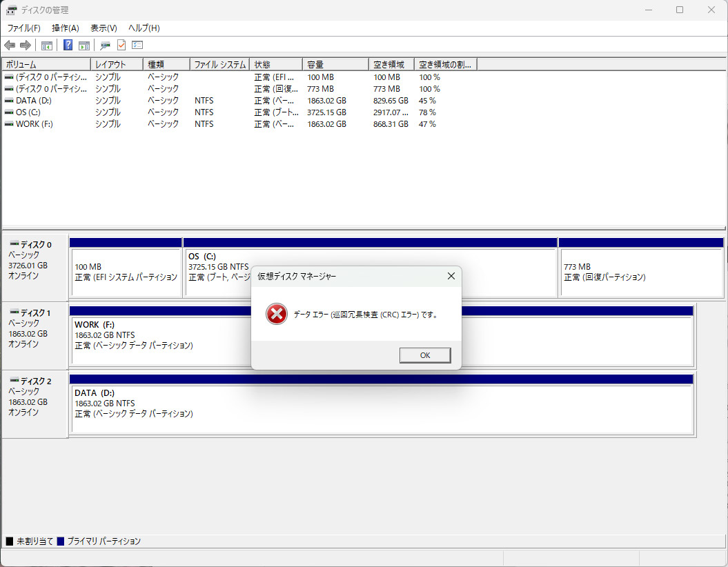728x567 pixels.
Task: Click the 829.65 GB free space cell
Action: 391,100
